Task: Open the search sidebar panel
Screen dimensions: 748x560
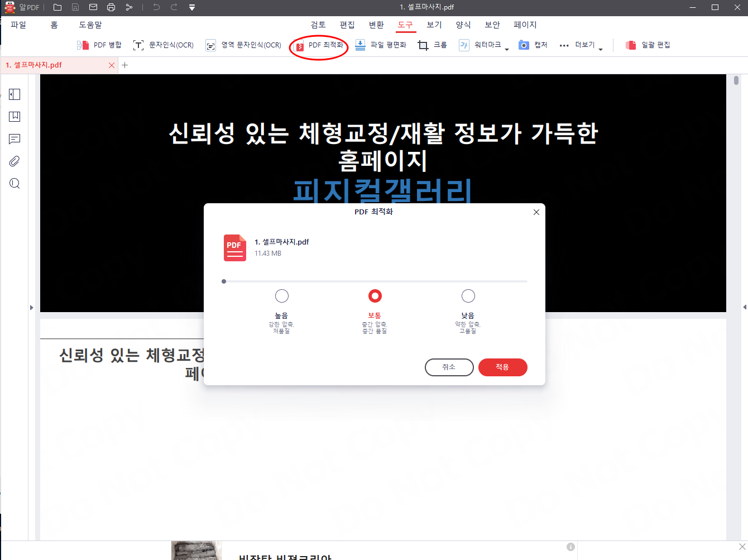Action: (x=15, y=184)
